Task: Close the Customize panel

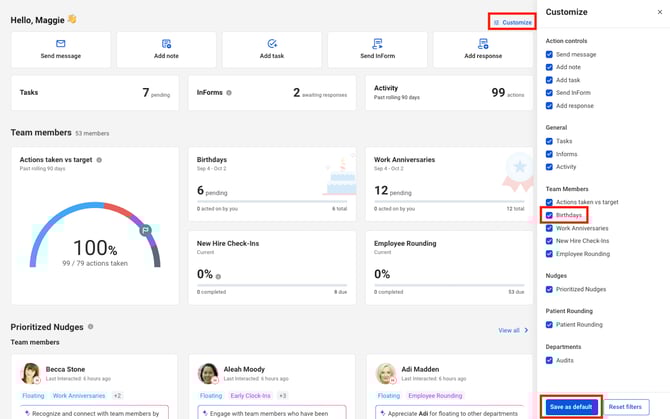Action: pos(659,12)
